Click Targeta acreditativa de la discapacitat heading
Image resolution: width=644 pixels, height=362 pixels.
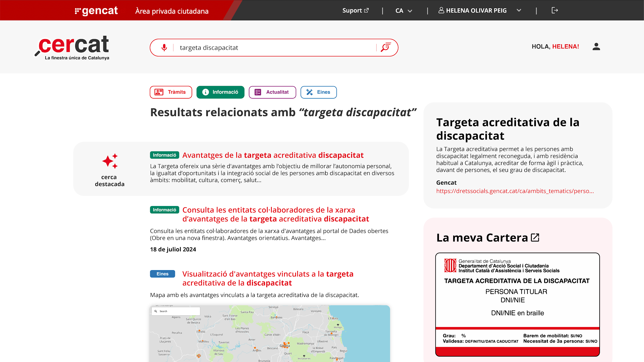point(508,129)
